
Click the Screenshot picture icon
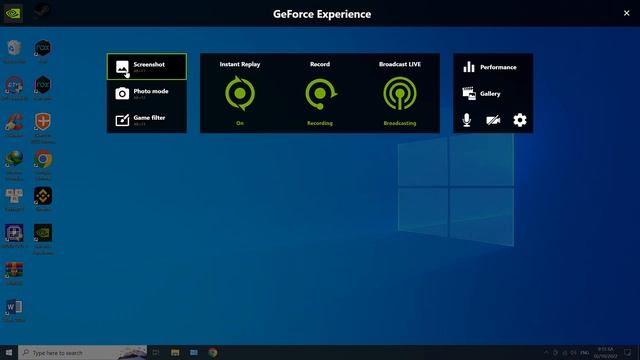point(122,67)
